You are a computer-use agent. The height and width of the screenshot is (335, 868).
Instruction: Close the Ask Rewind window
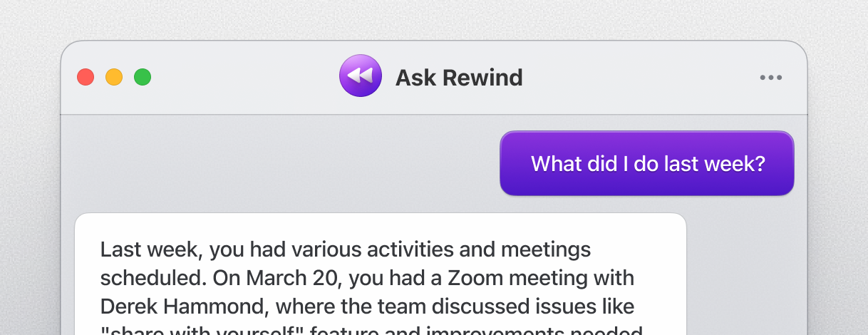coord(86,77)
